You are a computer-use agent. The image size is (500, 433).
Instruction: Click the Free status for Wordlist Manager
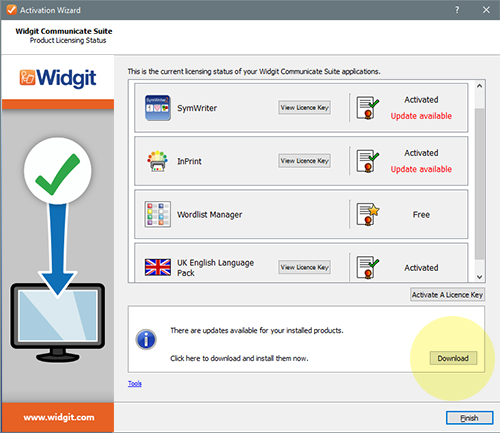tap(421, 215)
